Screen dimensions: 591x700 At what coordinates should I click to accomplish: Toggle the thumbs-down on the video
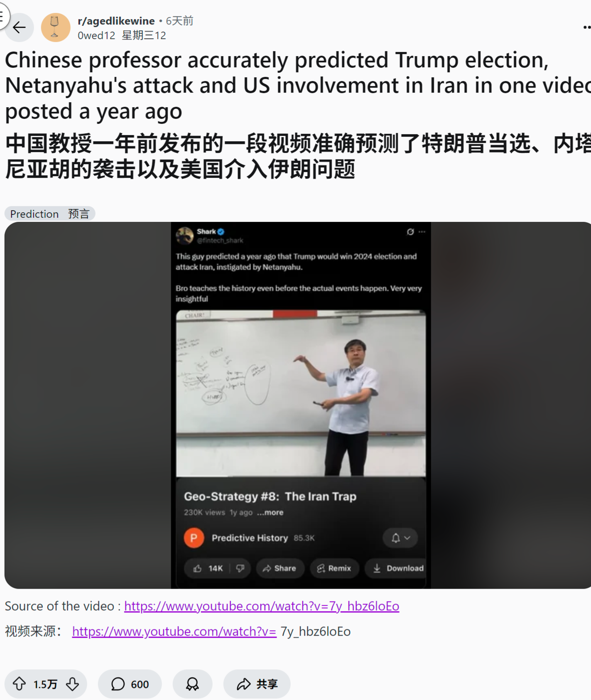[x=240, y=568]
